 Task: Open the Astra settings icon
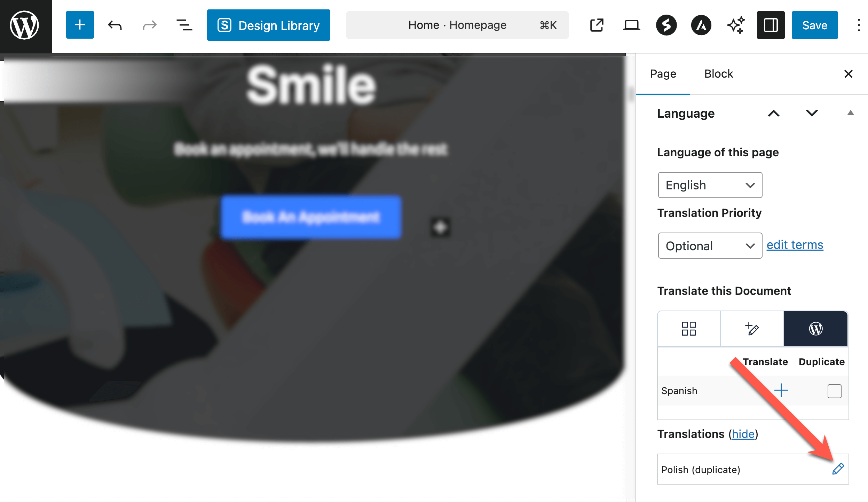point(701,25)
